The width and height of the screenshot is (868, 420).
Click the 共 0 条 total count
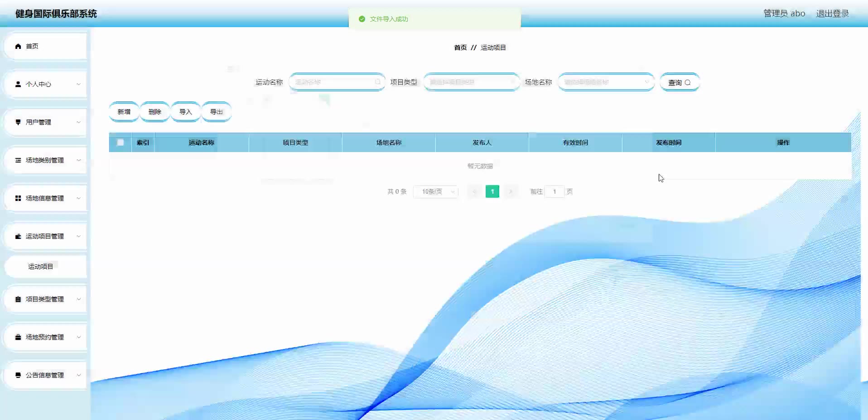pyautogui.click(x=397, y=192)
